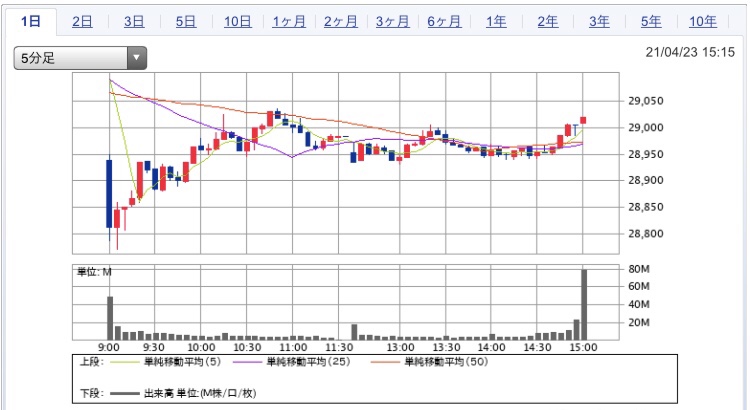This screenshot has height=410, width=750.
Task: Click the 28,800 price axis label
Action: click(x=646, y=233)
